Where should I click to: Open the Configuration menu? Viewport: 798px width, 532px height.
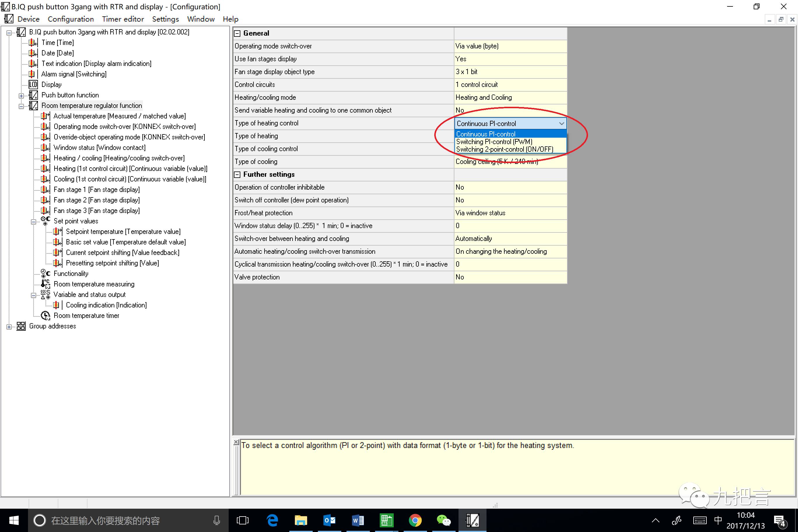tap(71, 19)
